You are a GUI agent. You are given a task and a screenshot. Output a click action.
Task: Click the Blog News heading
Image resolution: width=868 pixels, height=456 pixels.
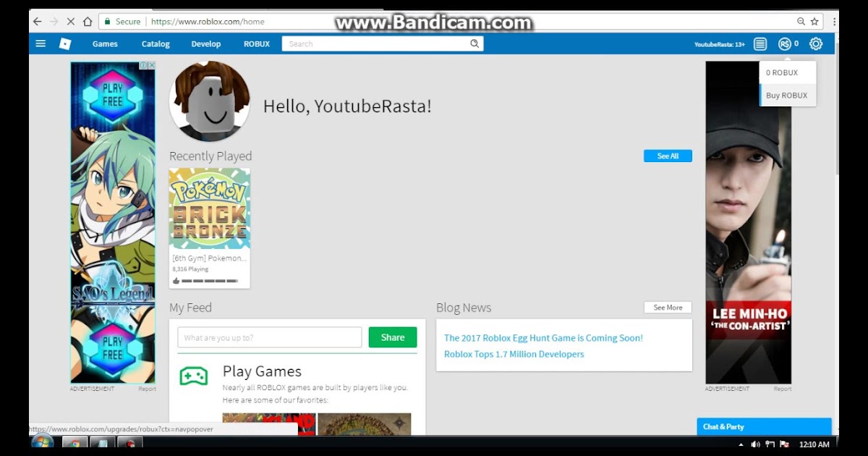click(x=464, y=308)
